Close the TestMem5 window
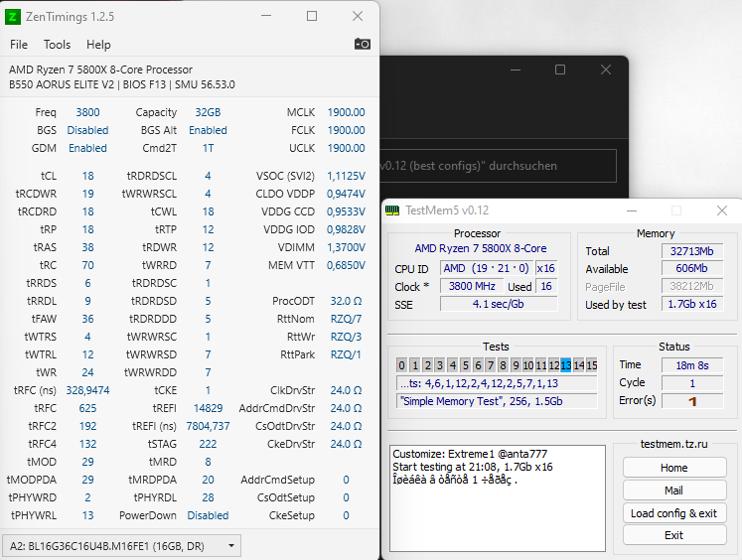The image size is (742, 560). 722,210
